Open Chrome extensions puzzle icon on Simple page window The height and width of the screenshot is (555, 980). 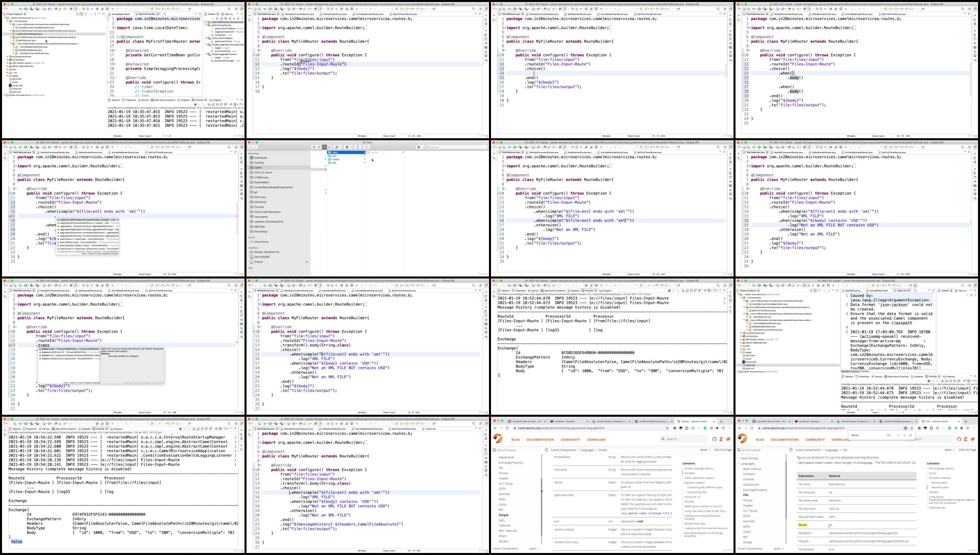point(717,428)
